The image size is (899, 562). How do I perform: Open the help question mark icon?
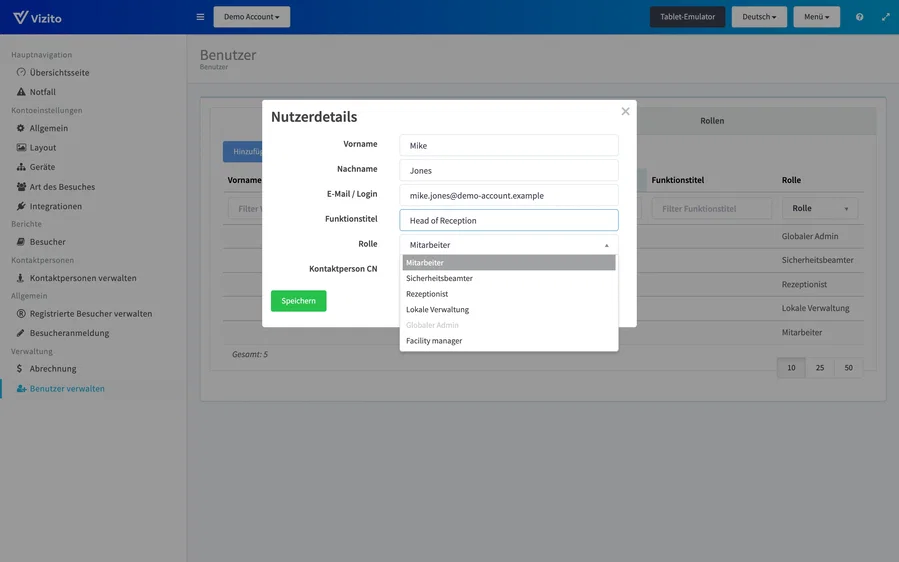(x=859, y=17)
